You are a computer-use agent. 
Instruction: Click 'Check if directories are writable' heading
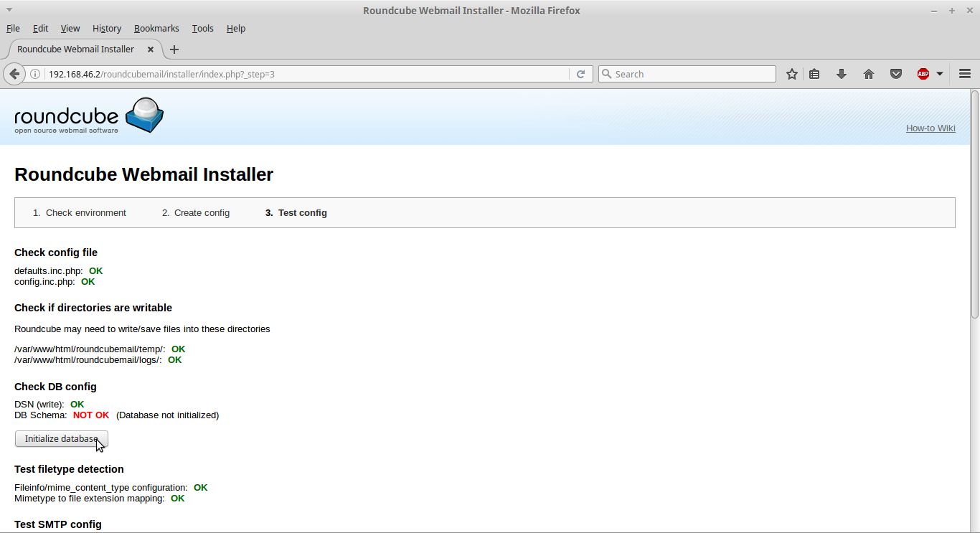tap(93, 308)
